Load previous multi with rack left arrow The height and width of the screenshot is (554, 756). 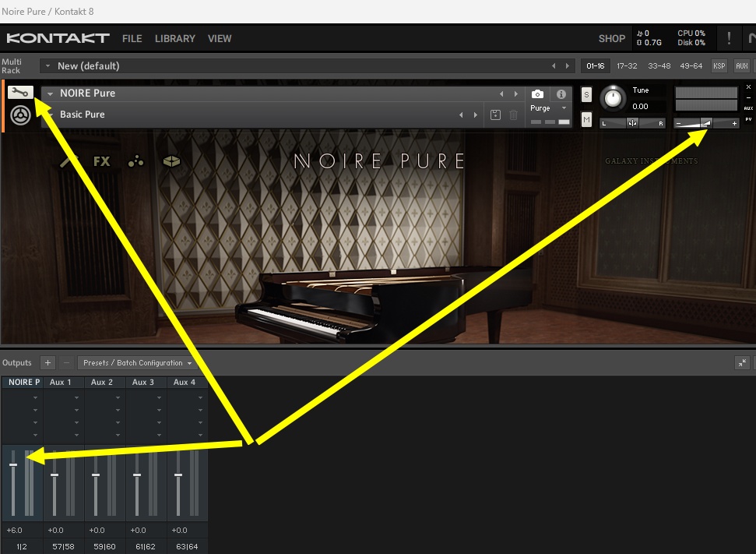pos(554,65)
